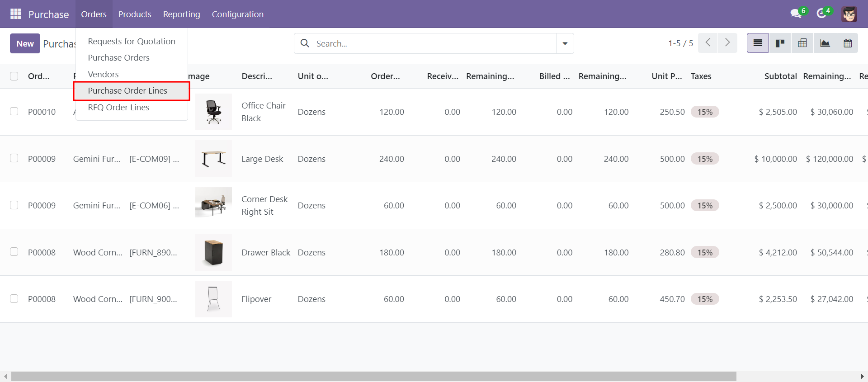
Task: Select the Flipover row checkbox
Action: tap(14, 298)
